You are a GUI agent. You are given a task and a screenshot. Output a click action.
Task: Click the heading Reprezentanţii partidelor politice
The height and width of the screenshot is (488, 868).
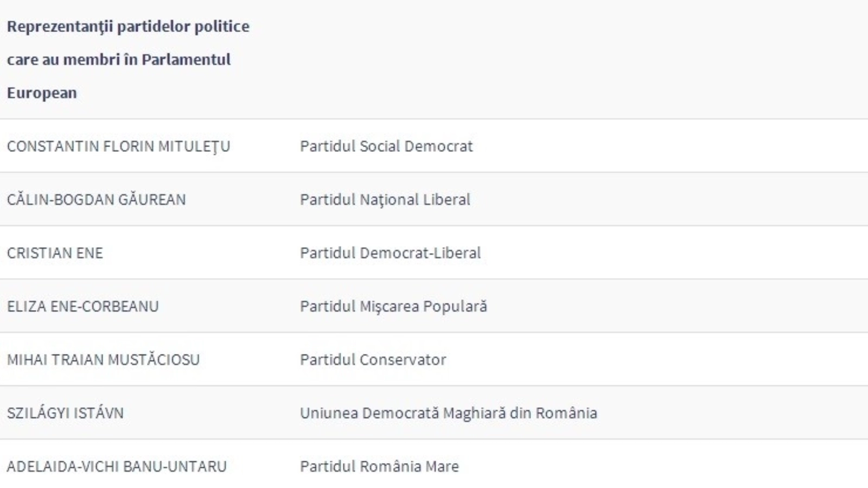coord(128,27)
